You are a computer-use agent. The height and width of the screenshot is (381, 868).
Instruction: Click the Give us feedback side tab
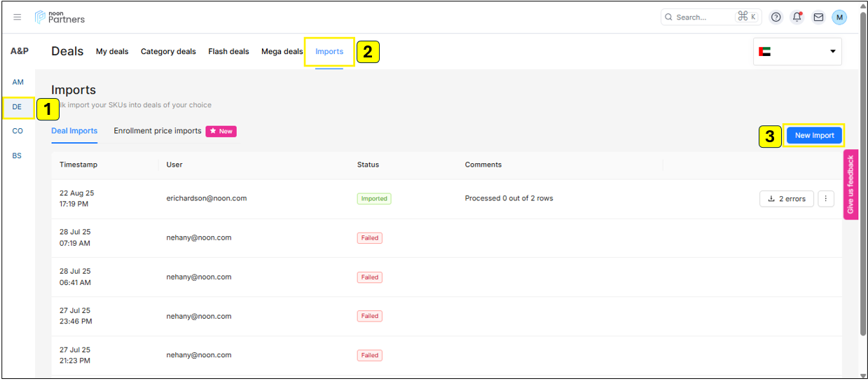tap(850, 185)
